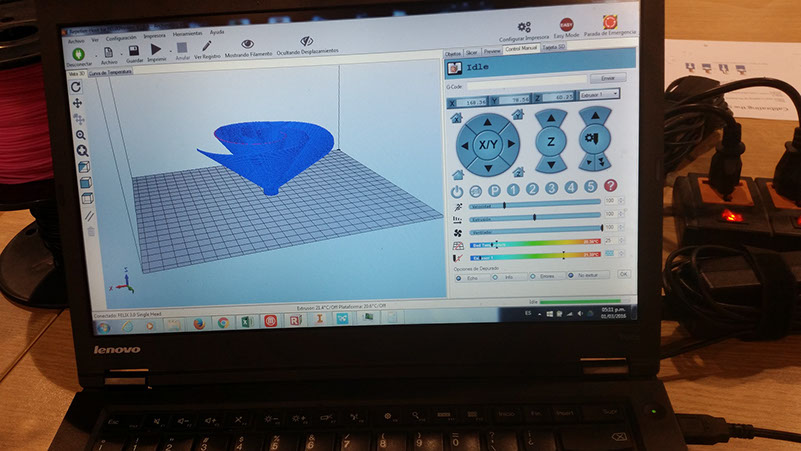Toggle Mostrando Filamento eye icon
The height and width of the screenshot is (451, 801).
point(248,44)
